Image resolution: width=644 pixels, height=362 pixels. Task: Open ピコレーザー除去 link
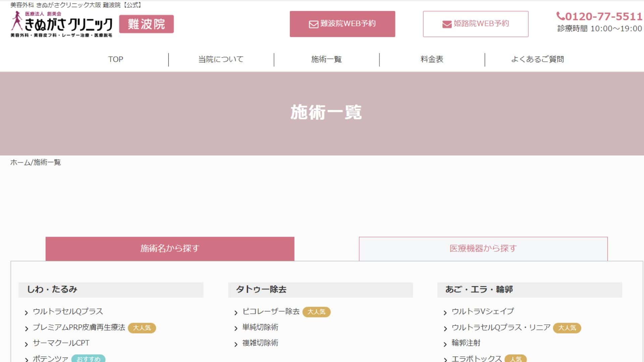point(271,311)
